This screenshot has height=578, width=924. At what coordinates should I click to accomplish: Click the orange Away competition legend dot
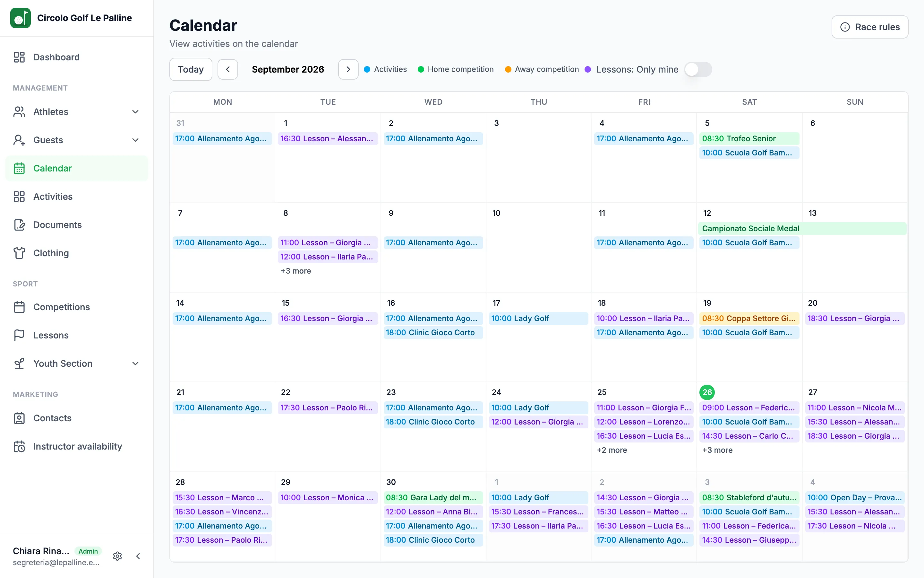tap(508, 70)
